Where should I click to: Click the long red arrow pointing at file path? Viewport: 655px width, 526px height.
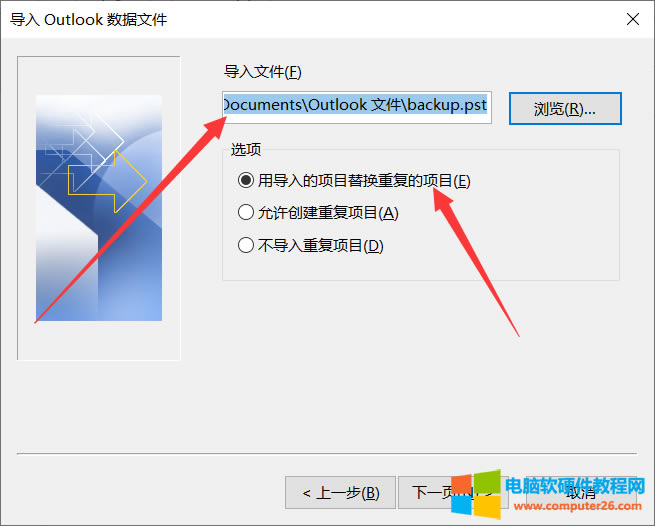click(130, 219)
